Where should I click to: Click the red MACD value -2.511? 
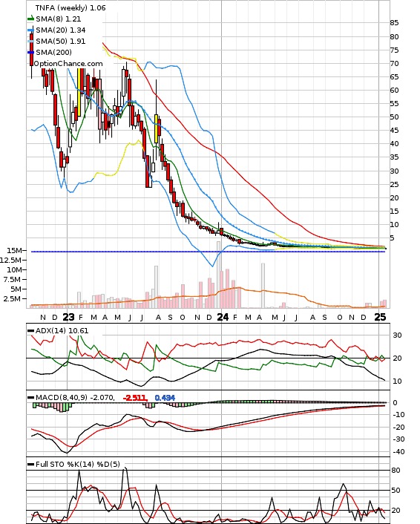tap(135, 398)
